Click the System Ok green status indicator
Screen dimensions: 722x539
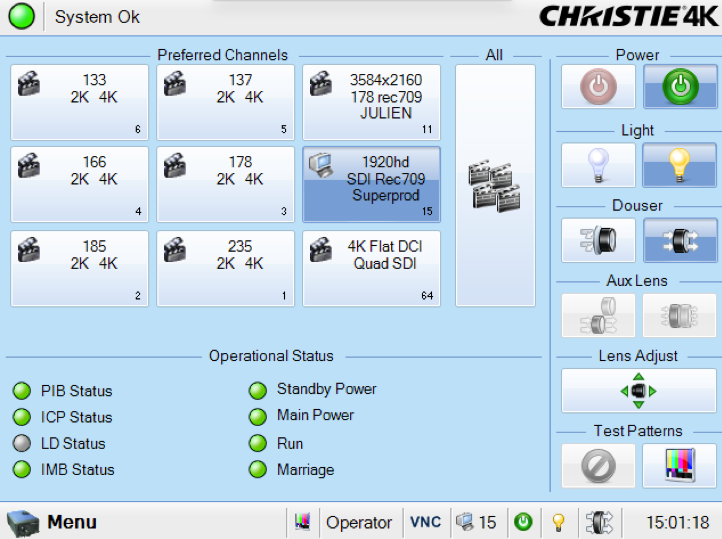click(x=21, y=17)
